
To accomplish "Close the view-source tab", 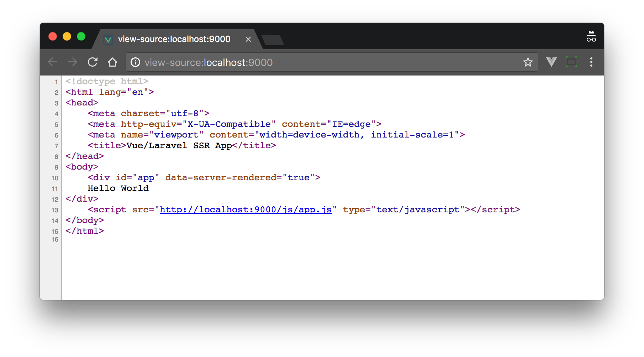I will (248, 39).
